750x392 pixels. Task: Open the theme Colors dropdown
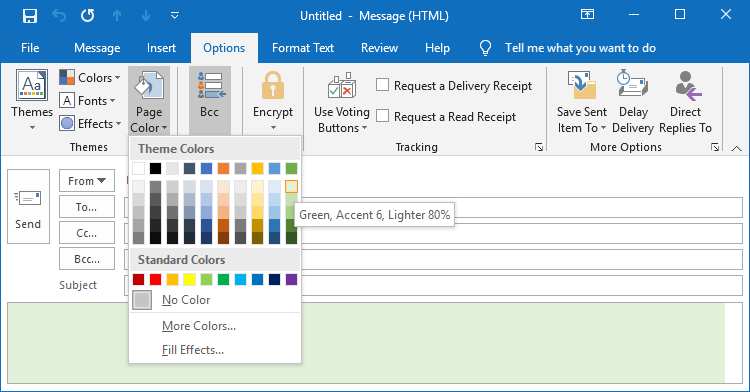click(x=90, y=77)
